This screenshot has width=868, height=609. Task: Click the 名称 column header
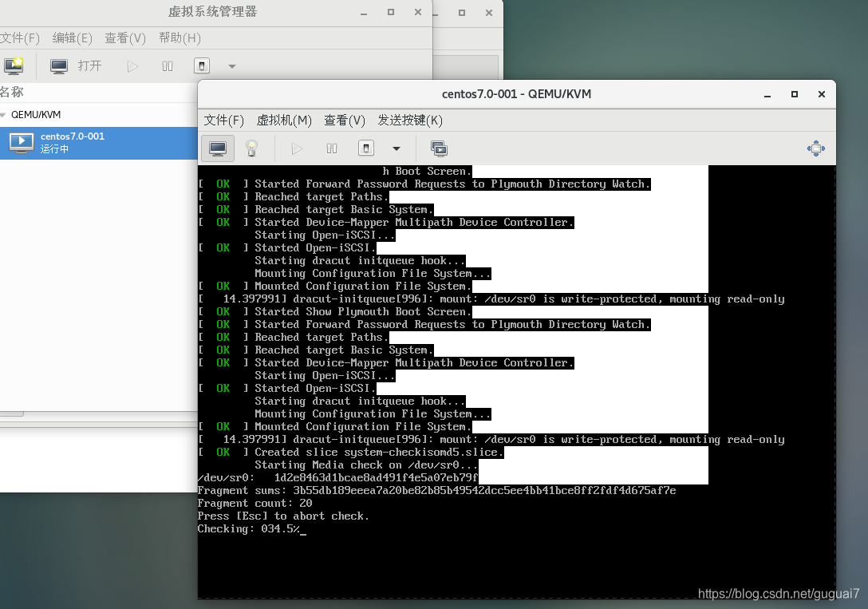point(12,92)
